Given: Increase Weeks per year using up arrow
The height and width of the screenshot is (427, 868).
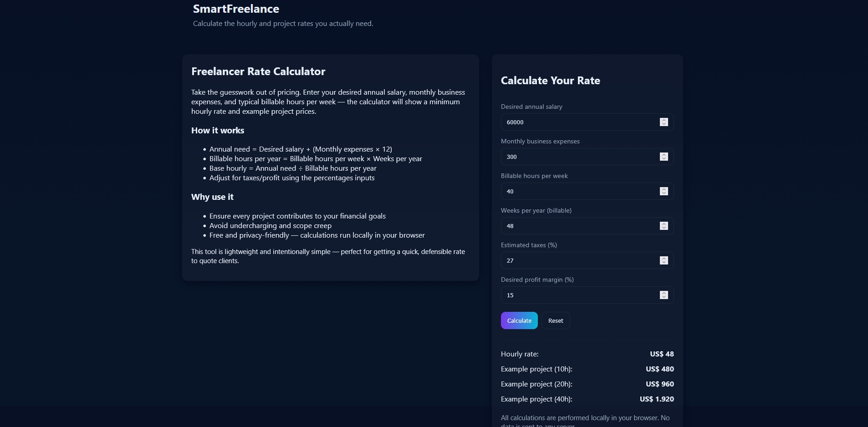Looking at the screenshot, I should 664,224.
